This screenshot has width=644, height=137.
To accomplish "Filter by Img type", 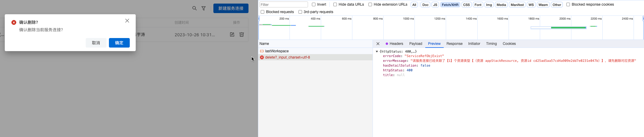I will pyautogui.click(x=489, y=5).
